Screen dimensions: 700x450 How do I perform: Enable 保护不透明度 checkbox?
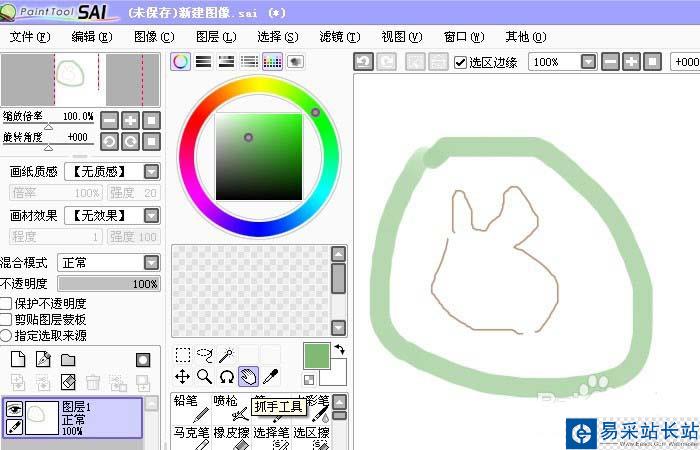point(5,304)
